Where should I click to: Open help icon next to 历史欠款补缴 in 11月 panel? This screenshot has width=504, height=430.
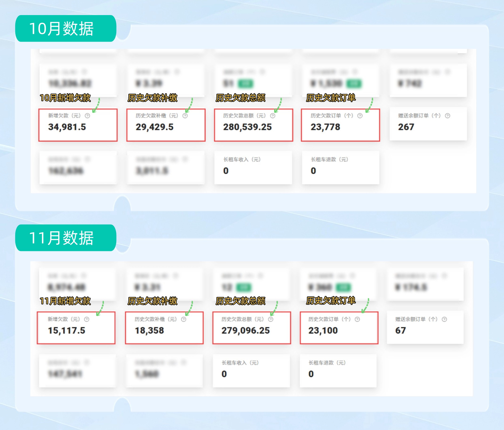[x=184, y=319]
